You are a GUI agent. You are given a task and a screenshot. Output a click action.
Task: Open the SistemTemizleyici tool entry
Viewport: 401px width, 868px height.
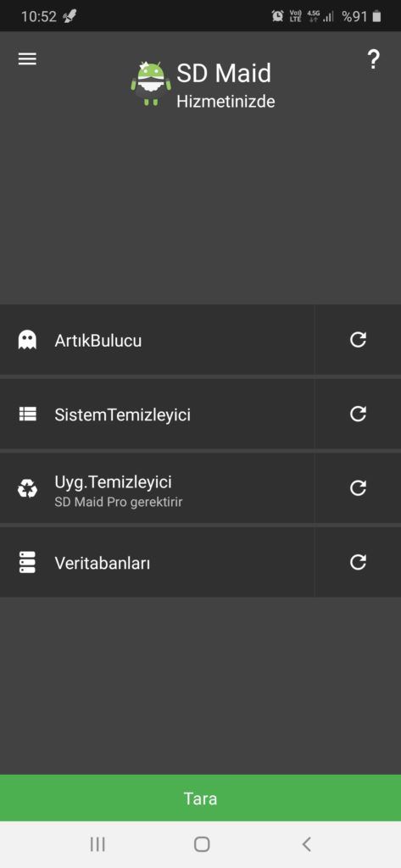pyautogui.click(x=158, y=414)
